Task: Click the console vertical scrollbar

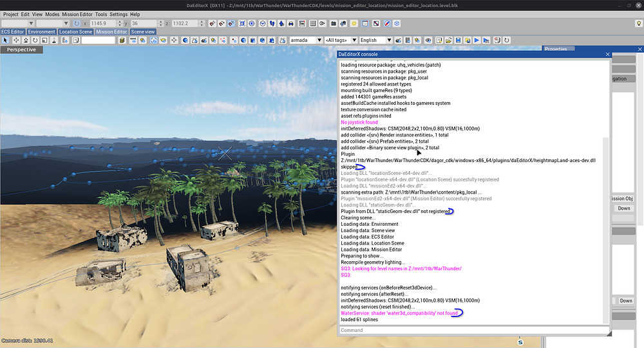Action: pyautogui.click(x=605, y=230)
